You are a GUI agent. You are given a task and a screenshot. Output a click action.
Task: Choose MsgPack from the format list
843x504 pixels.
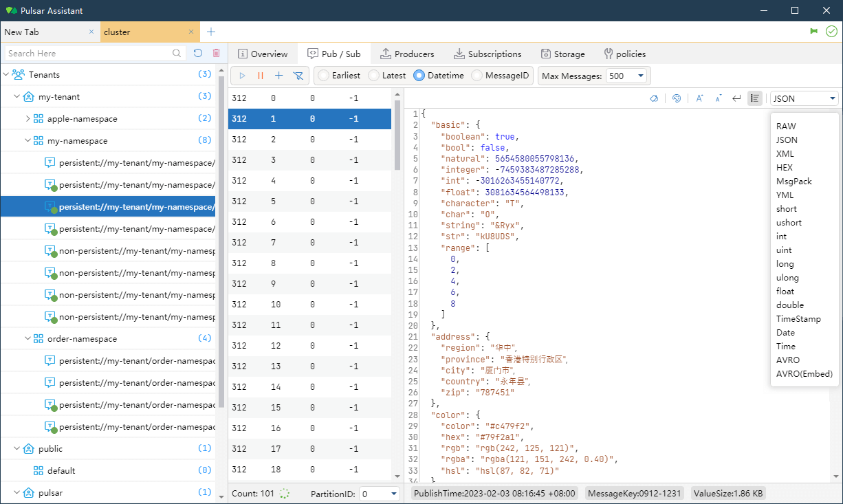[x=793, y=182]
